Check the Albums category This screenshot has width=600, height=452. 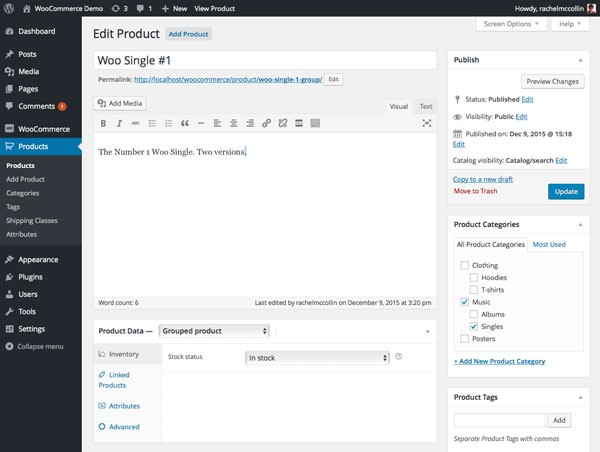pyautogui.click(x=474, y=314)
